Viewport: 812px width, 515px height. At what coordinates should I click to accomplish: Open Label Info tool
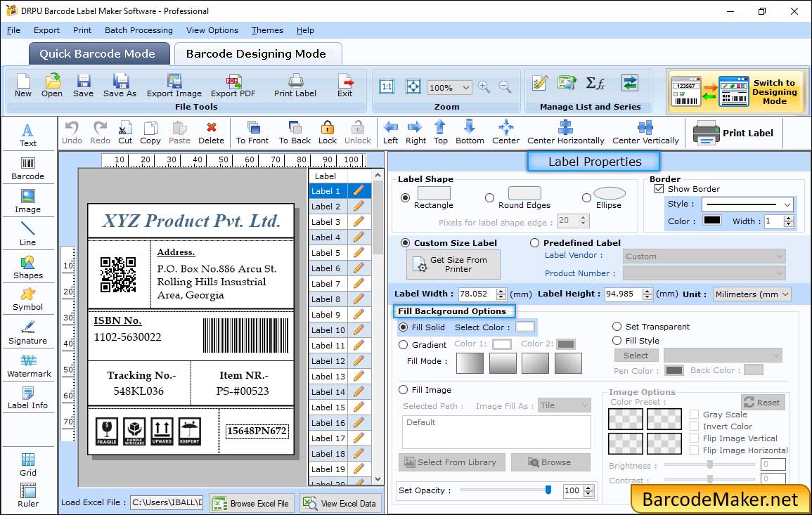coord(28,398)
